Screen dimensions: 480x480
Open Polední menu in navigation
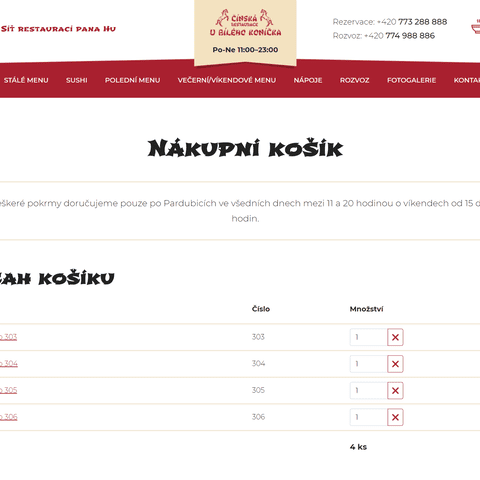click(132, 80)
